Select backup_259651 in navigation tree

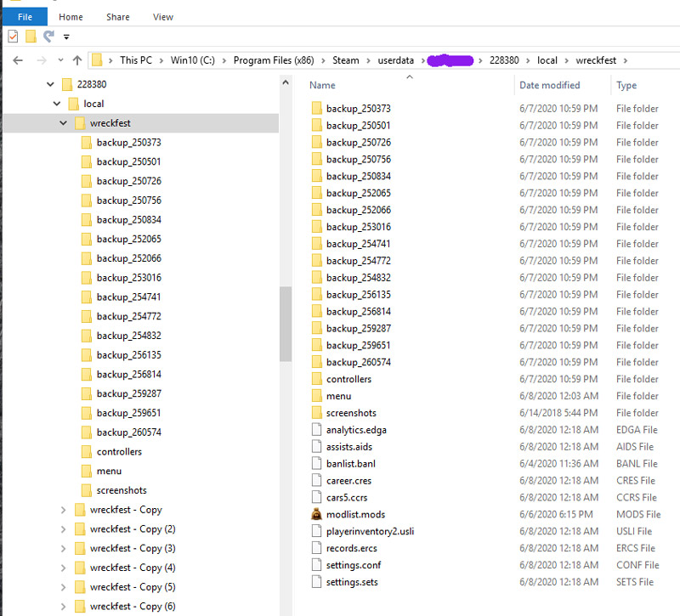click(x=129, y=413)
